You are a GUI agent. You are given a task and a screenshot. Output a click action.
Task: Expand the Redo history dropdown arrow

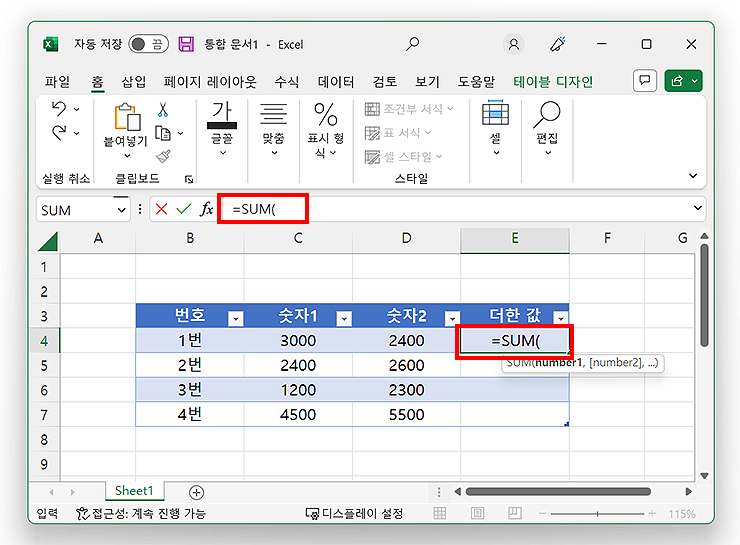point(77,134)
